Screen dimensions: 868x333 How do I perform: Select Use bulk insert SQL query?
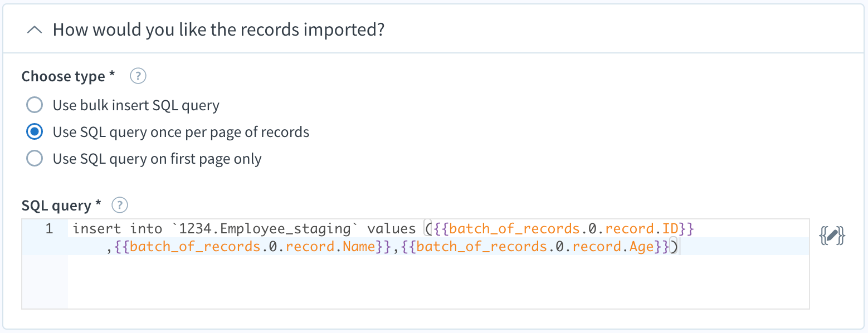[35, 105]
